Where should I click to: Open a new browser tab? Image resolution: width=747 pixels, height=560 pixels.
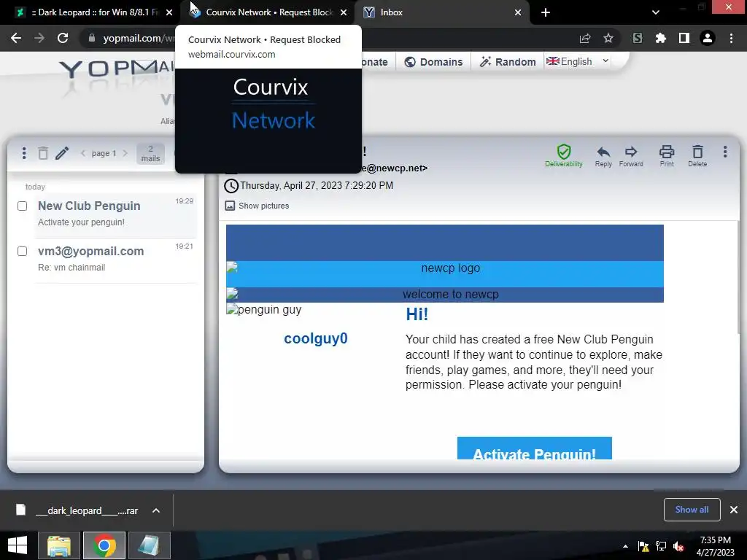point(546,12)
